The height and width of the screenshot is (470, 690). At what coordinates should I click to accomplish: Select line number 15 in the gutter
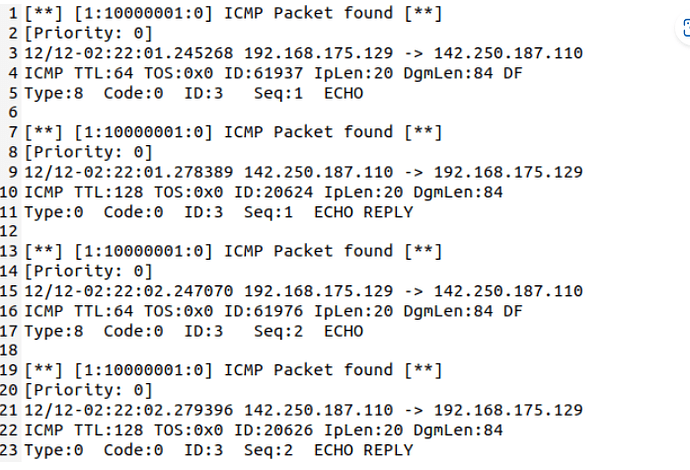point(9,291)
